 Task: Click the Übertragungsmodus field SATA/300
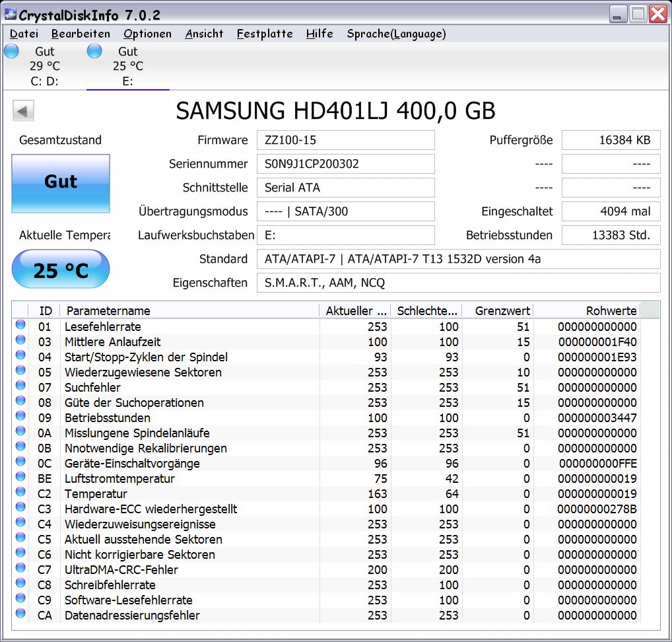click(x=346, y=211)
